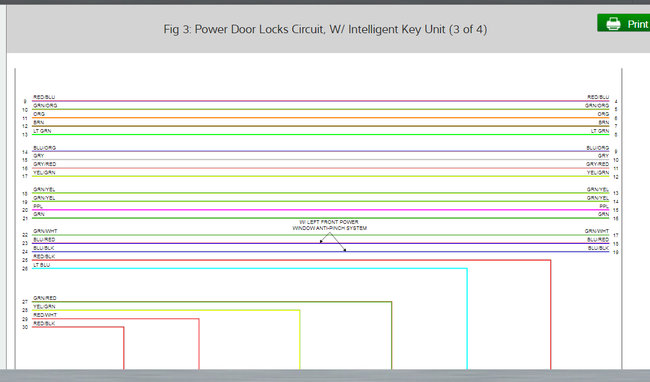Click the BLU/BLK label beside pin 24
Viewport: 650px width, 382px height.
[44, 248]
